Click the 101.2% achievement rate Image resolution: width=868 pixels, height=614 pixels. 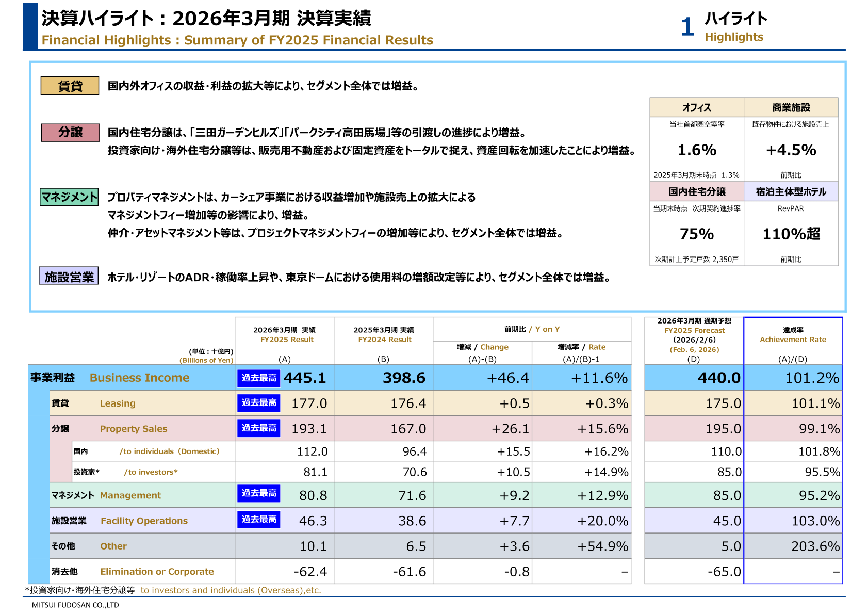tap(812, 378)
